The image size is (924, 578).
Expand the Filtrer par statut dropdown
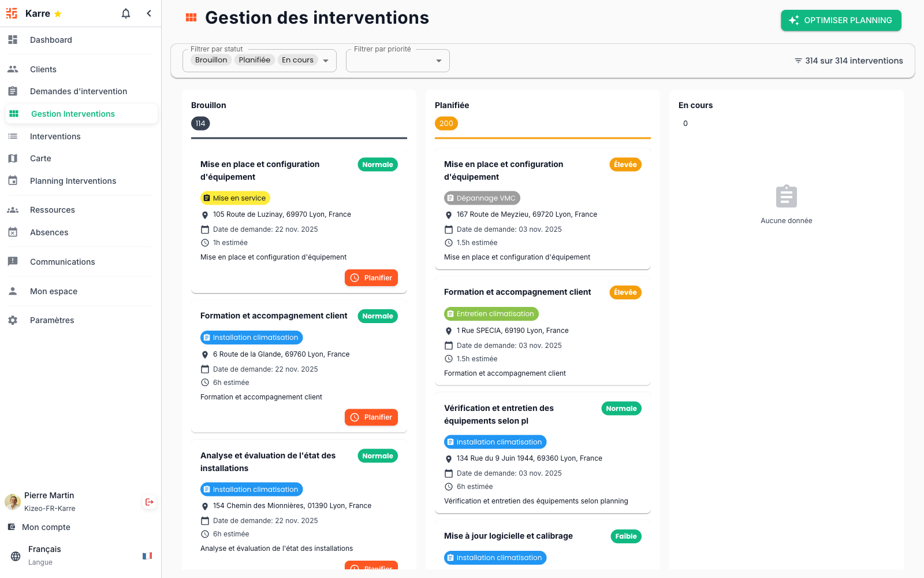[x=326, y=60]
